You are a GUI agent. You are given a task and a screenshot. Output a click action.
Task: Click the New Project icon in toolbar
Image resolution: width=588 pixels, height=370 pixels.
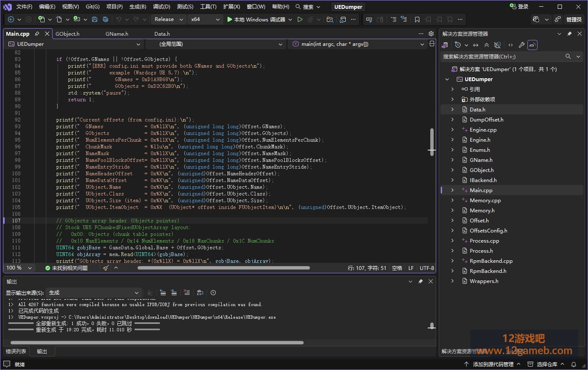tap(41, 19)
